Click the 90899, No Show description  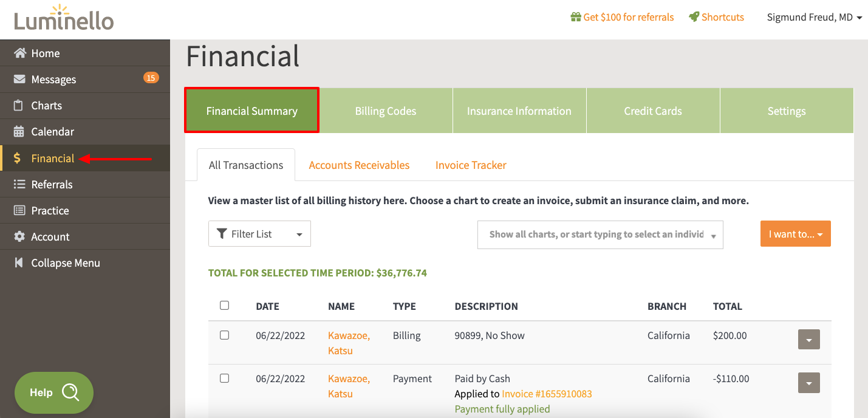[490, 335]
